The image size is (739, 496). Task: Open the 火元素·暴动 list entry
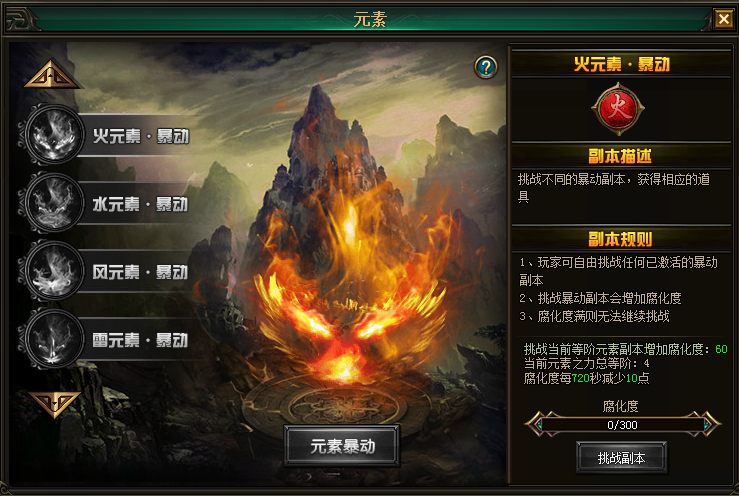[140, 136]
